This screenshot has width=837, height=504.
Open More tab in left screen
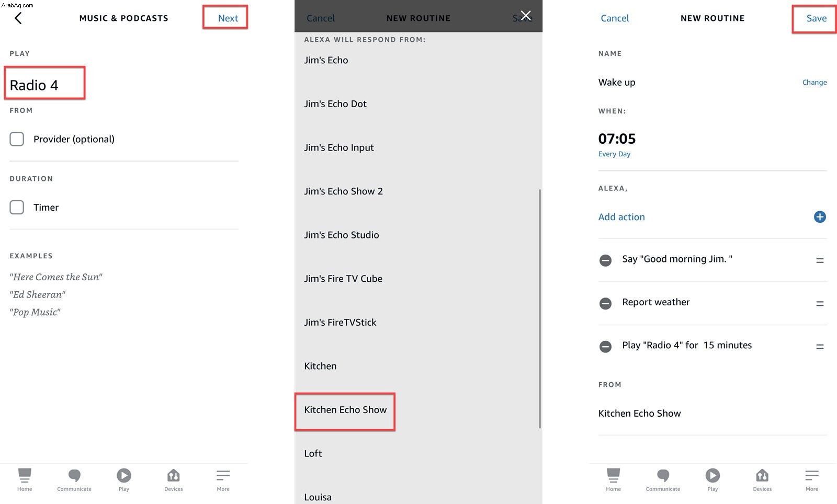pos(223,479)
